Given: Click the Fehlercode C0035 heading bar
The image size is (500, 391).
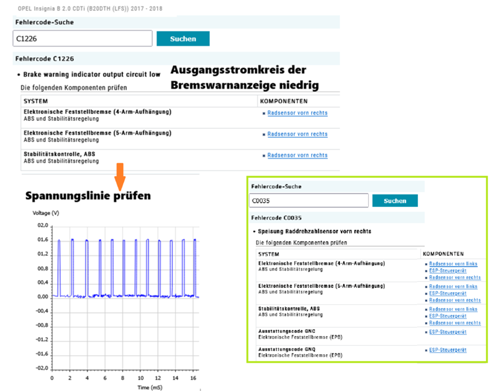Looking at the screenshot, I should (x=337, y=218).
